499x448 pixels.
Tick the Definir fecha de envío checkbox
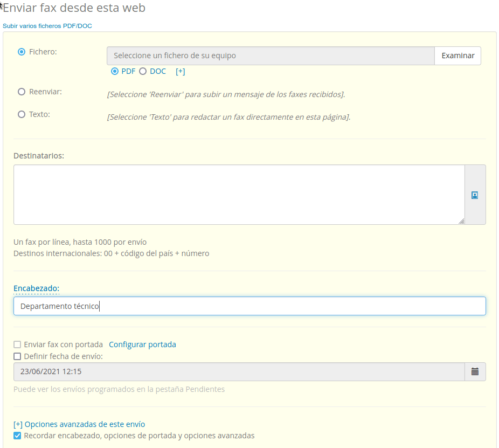17,356
